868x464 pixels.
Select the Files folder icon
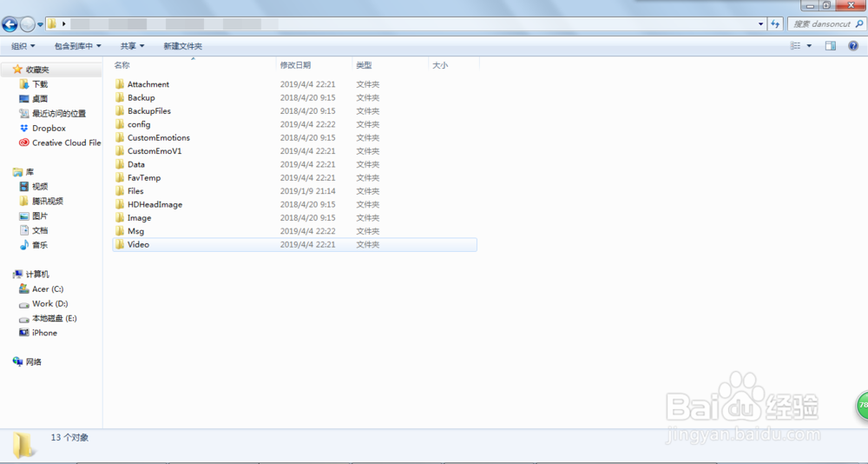click(120, 190)
